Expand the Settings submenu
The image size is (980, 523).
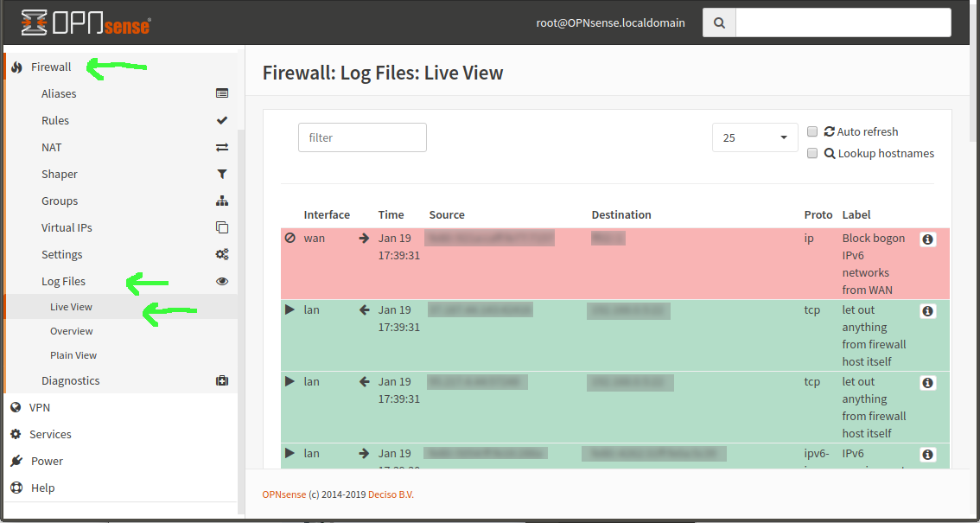pyautogui.click(x=62, y=255)
